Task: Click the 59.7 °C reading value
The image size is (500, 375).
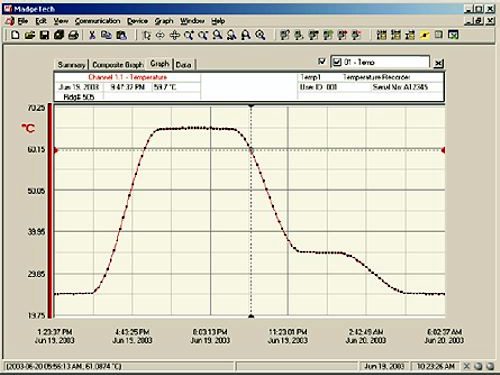Action: [165, 87]
